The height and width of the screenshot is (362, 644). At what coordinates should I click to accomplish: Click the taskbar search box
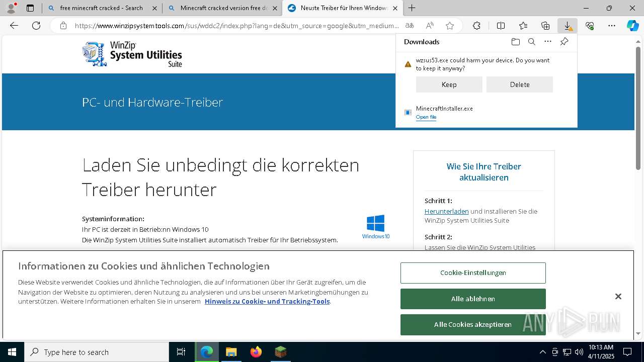pos(97,352)
